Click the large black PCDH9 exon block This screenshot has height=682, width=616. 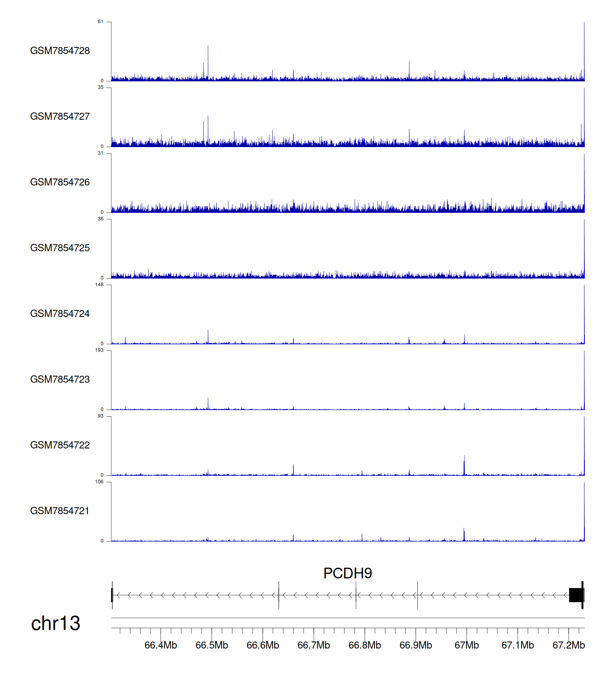(x=576, y=595)
